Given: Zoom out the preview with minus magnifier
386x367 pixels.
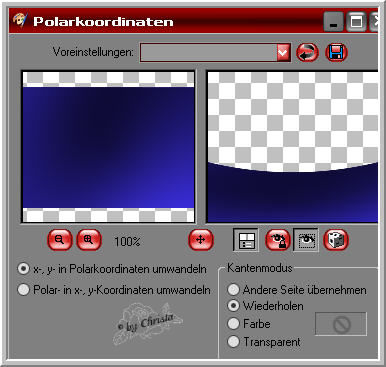Looking at the screenshot, I should pyautogui.click(x=60, y=240).
